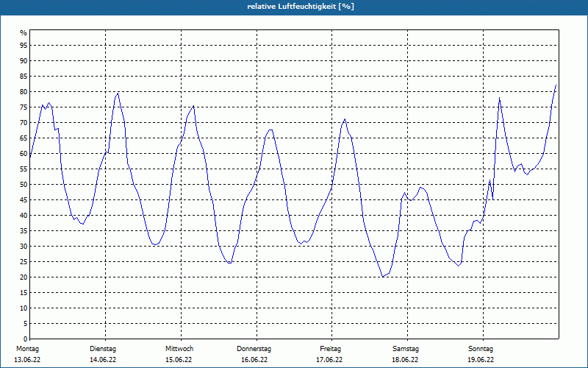Select the Sonntag day label

click(481, 349)
